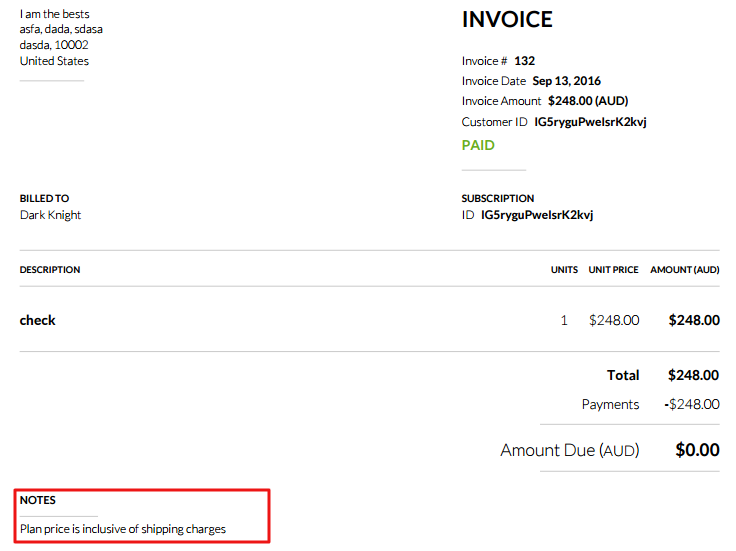The height and width of the screenshot is (551, 736).
Task: Click the United States address line
Action: tap(54, 61)
